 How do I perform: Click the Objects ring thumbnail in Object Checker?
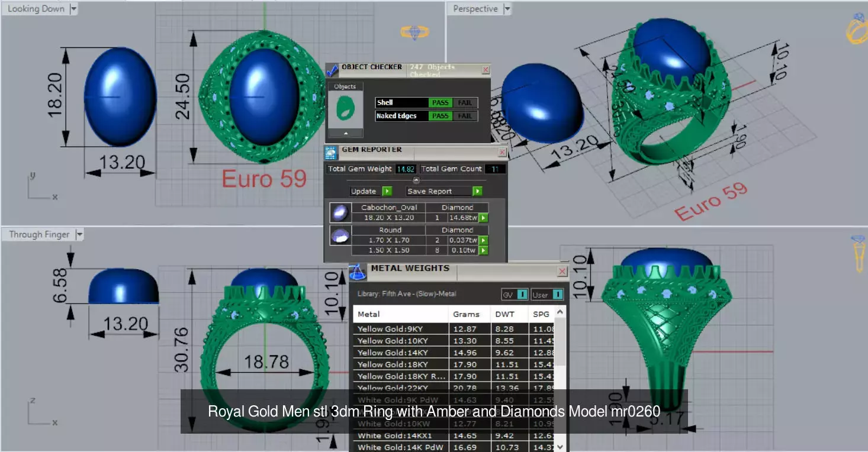click(x=345, y=109)
